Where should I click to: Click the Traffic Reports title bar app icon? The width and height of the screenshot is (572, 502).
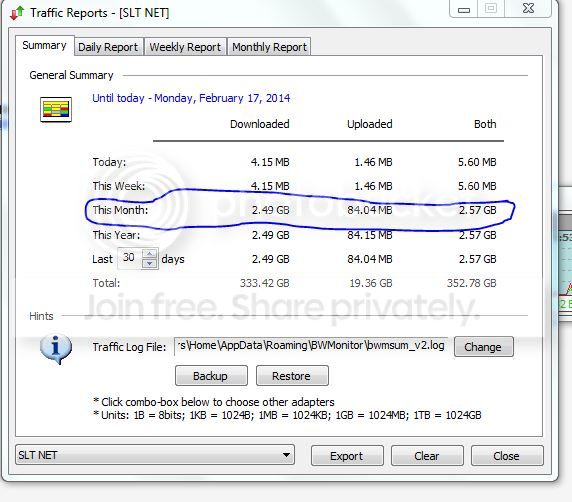17,13
